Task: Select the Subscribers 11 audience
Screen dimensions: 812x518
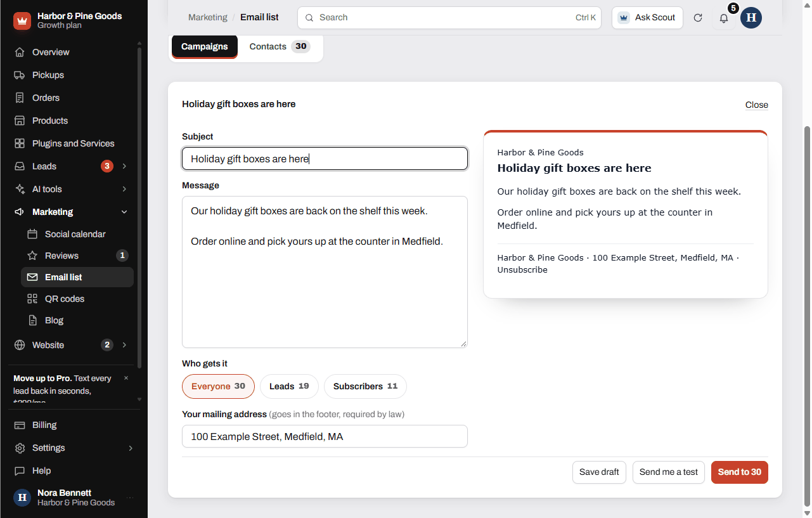Action: point(365,386)
